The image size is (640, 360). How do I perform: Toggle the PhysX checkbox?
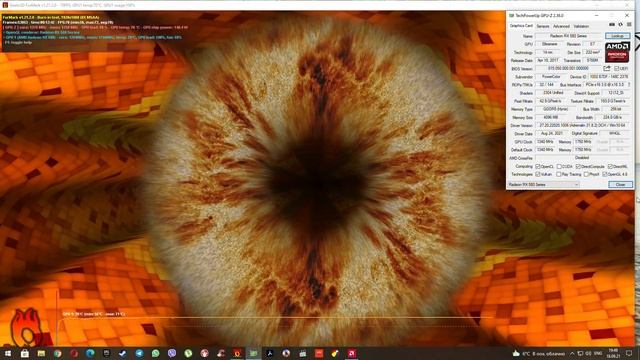click(x=586, y=174)
